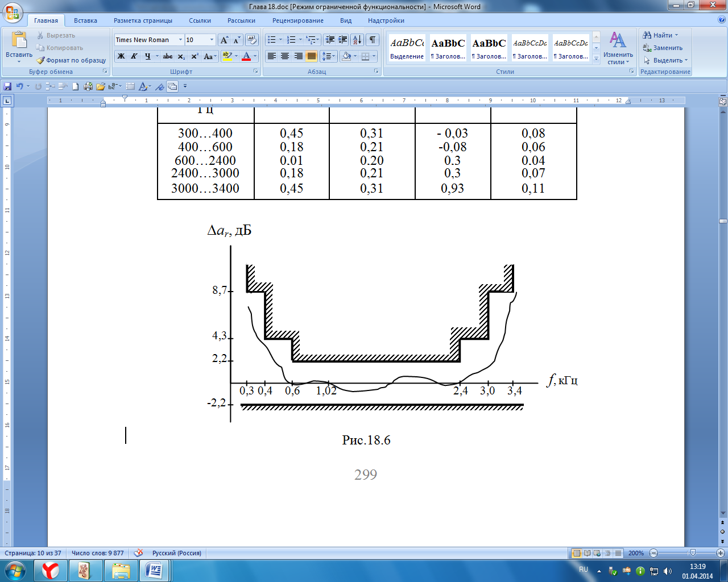Click the Grow Font icon
728x582 pixels.
point(224,40)
